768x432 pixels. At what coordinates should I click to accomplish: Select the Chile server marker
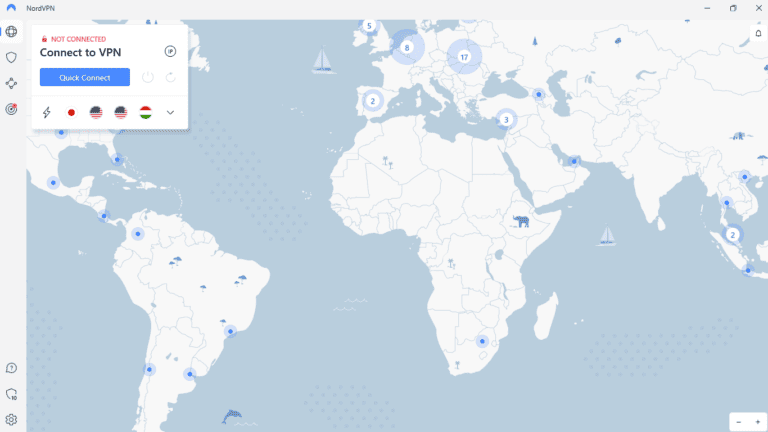coord(149,370)
